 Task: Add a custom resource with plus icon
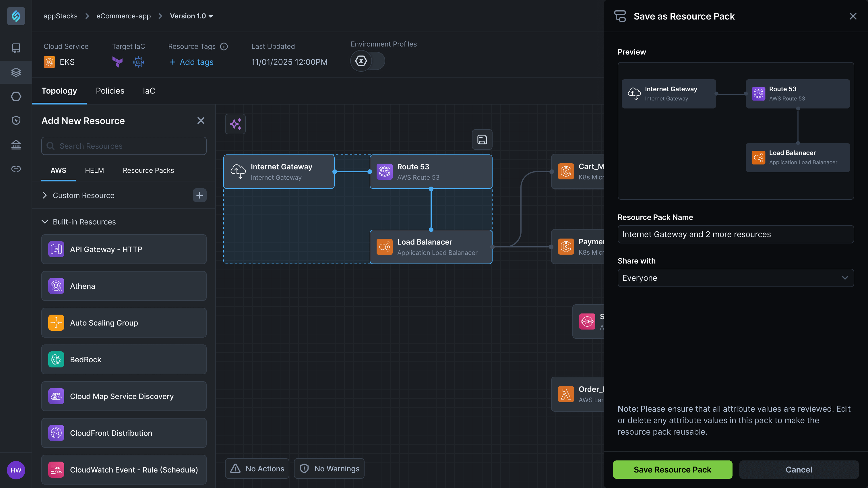[199, 195]
